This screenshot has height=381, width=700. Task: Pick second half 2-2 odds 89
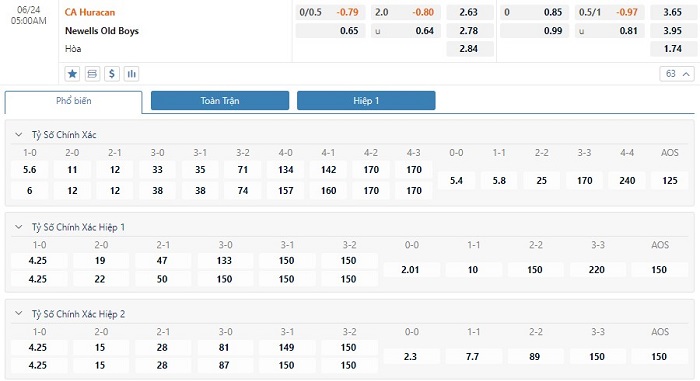click(x=535, y=356)
